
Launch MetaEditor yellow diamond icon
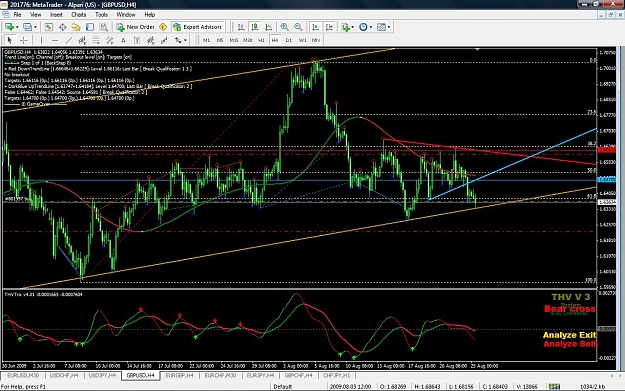pyautogui.click(x=163, y=27)
